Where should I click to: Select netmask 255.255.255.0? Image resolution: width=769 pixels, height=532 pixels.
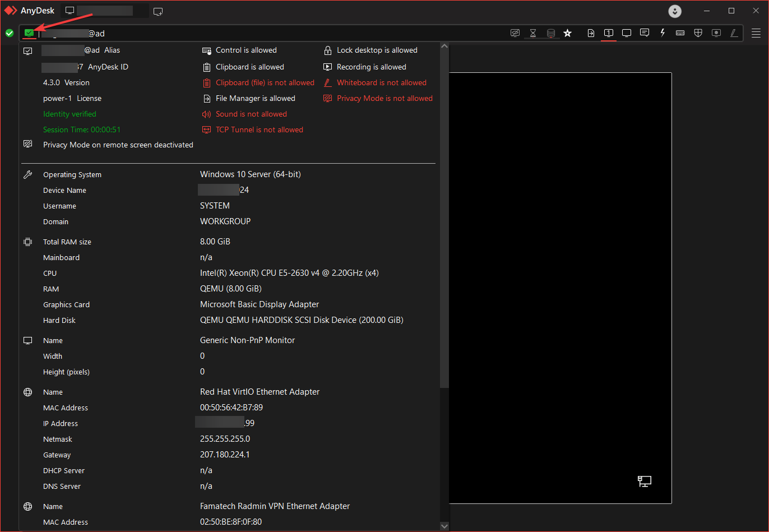225,439
